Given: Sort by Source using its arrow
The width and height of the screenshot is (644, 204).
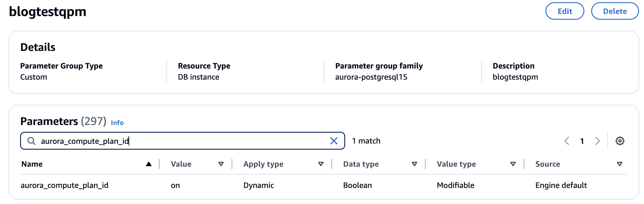Looking at the screenshot, I should click(x=619, y=164).
